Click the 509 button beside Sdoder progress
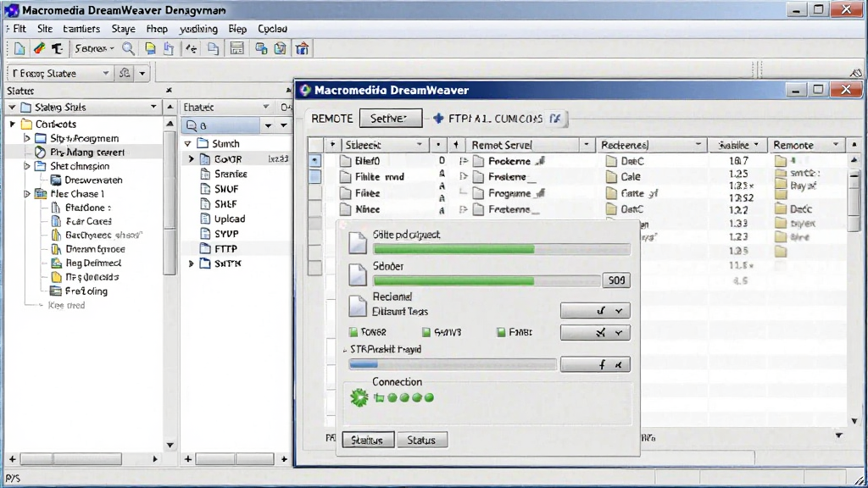Image resolution: width=868 pixels, height=488 pixels. tap(616, 280)
